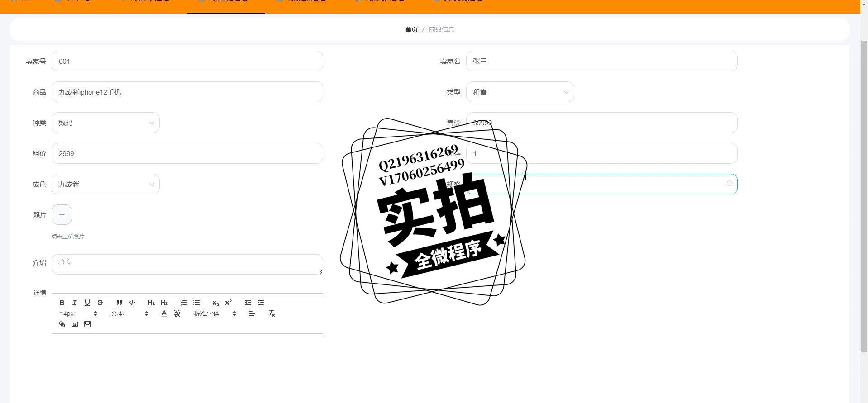868x403 pixels.
Task: Apply Heading 1 style
Action: pos(151,303)
